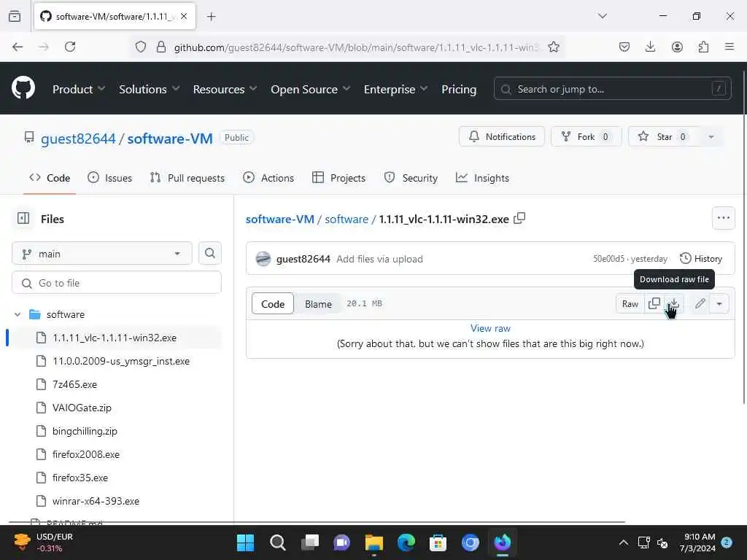The image size is (747, 560).
Task: Open Microsoft Store from taskbar
Action: (438, 542)
